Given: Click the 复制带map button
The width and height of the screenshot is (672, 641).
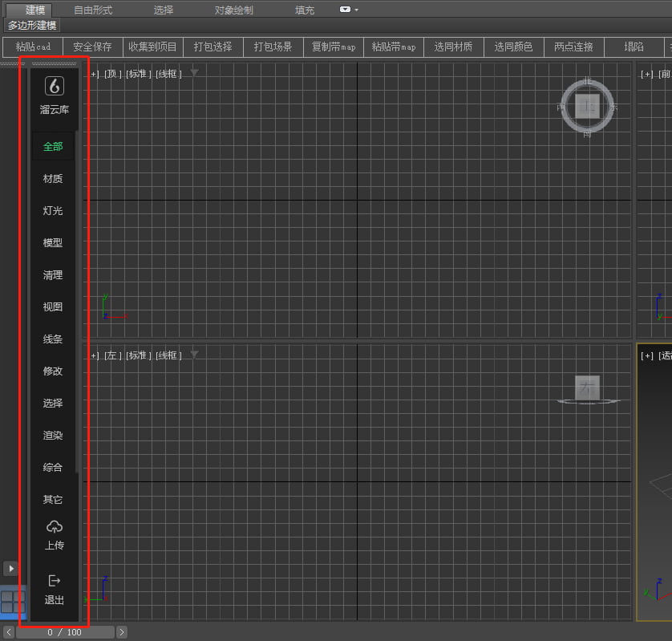Looking at the screenshot, I should click(334, 47).
